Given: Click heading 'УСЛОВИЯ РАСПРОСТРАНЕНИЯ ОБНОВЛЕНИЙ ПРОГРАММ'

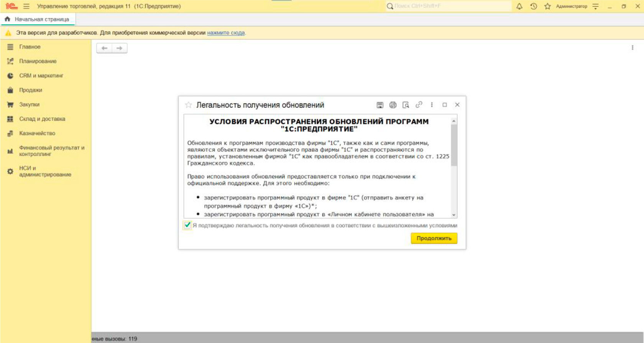Looking at the screenshot, I should point(319,122).
